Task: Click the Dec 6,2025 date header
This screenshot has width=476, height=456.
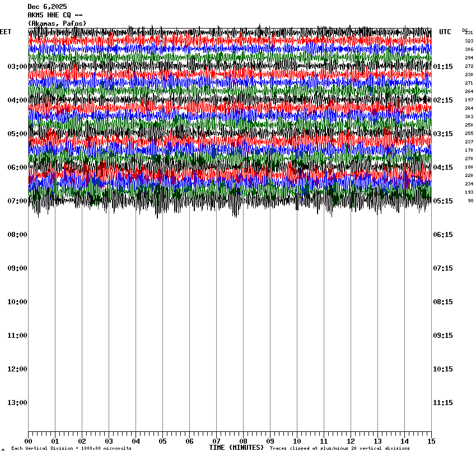Action: tap(47, 7)
